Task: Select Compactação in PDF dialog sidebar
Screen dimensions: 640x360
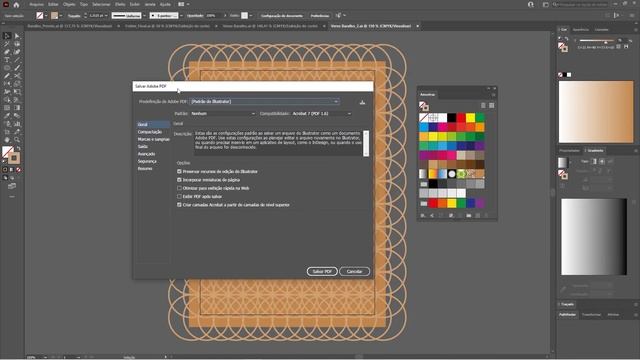Action: (150, 132)
